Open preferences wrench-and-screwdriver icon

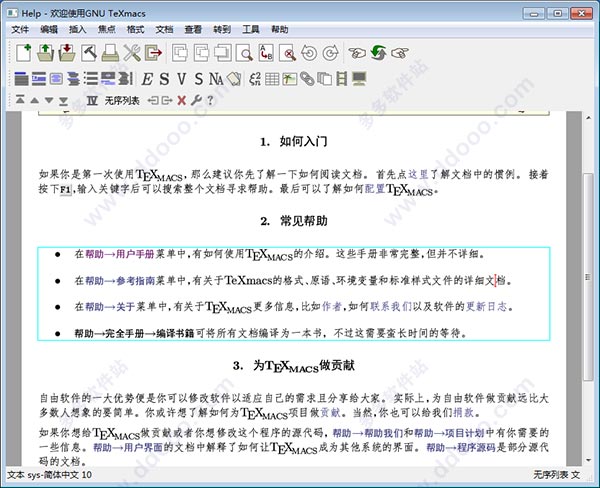(132, 53)
